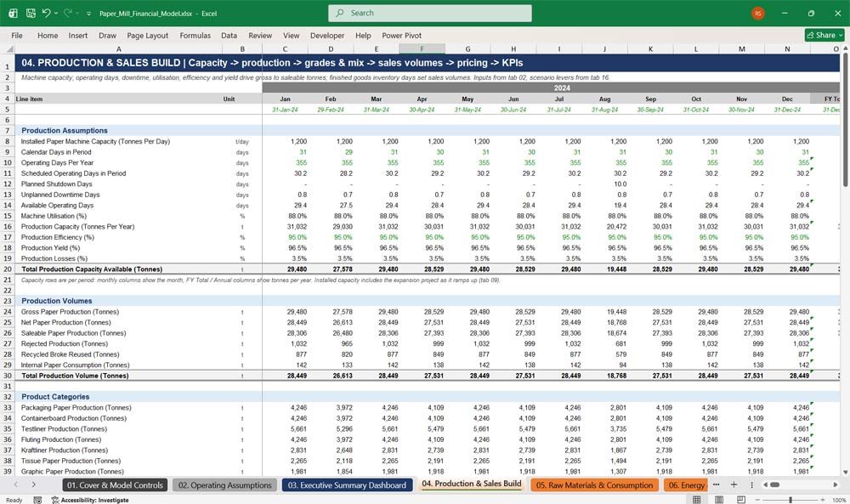The height and width of the screenshot is (504, 850).
Task: Open the Developer ribbon tab
Action: click(327, 35)
